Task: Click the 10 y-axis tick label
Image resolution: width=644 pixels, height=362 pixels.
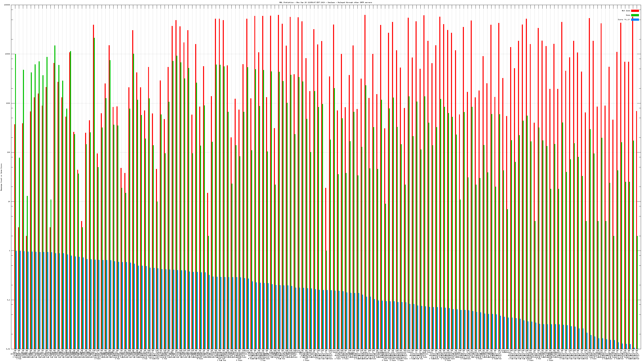Action: pos(9,202)
